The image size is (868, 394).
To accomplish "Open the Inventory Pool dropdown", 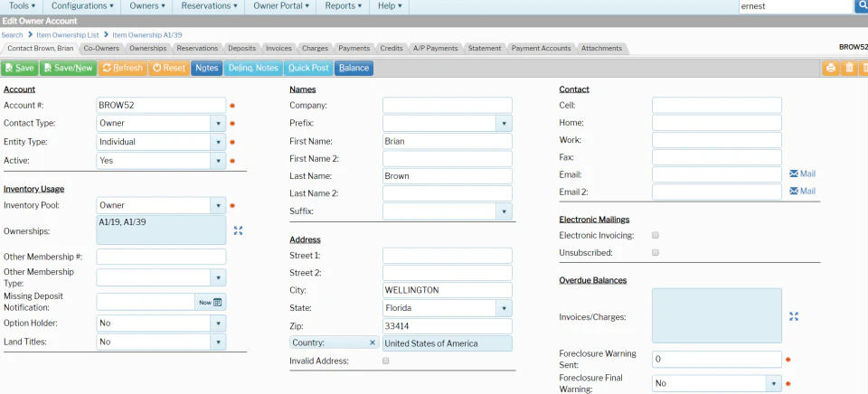I will pyautogui.click(x=218, y=205).
